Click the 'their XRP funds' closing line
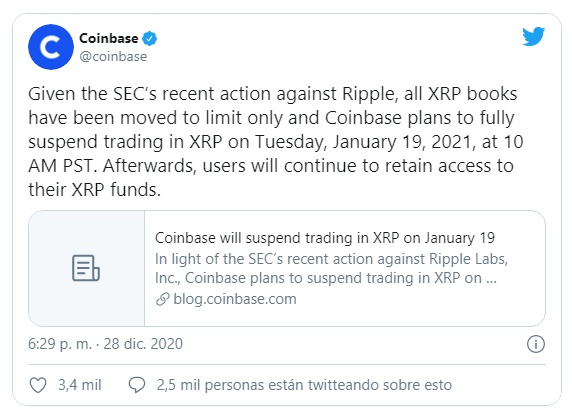The image size is (572, 419). tap(94, 190)
